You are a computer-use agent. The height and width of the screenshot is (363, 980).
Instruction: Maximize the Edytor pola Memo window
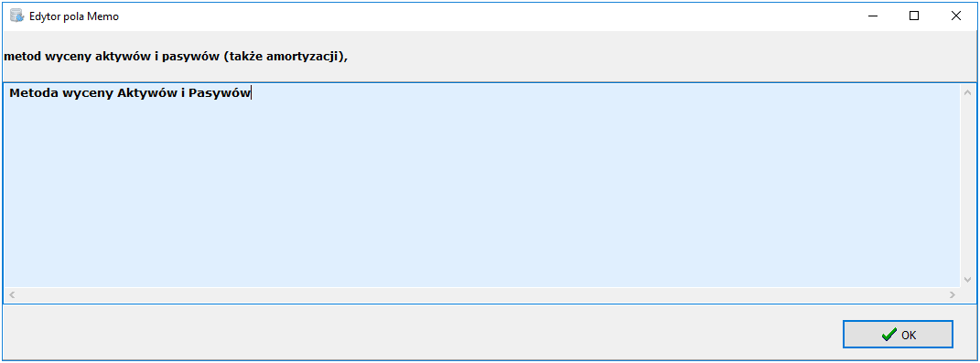pos(914,16)
